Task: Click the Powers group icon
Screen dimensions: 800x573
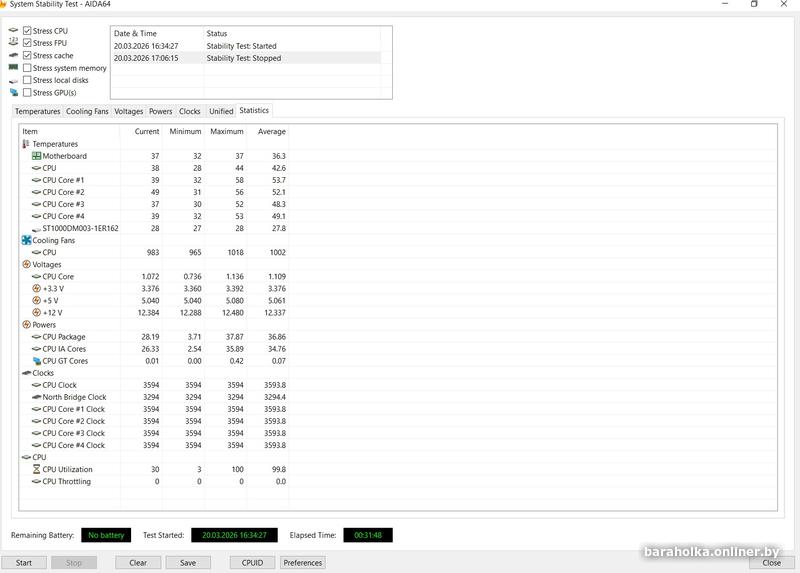Action: pos(27,325)
